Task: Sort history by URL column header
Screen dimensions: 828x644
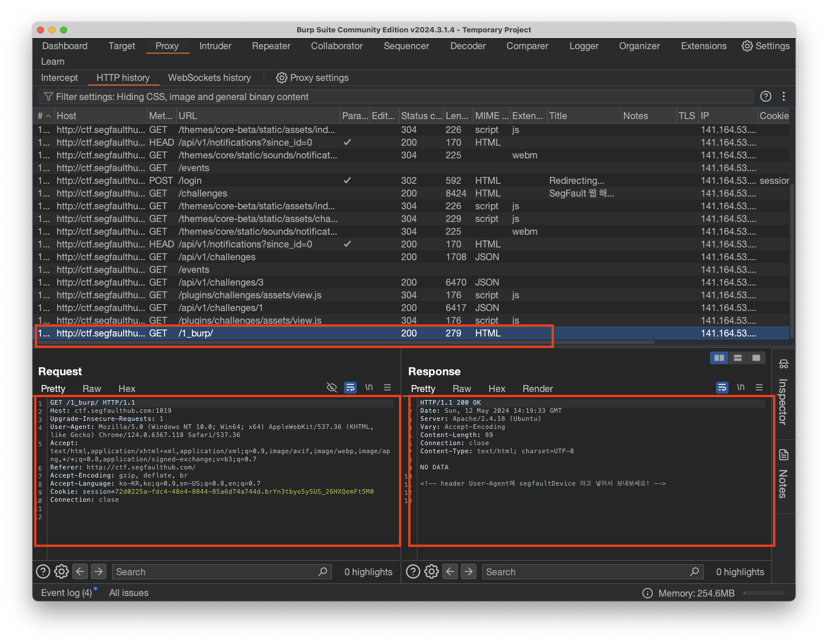Action: click(258, 116)
